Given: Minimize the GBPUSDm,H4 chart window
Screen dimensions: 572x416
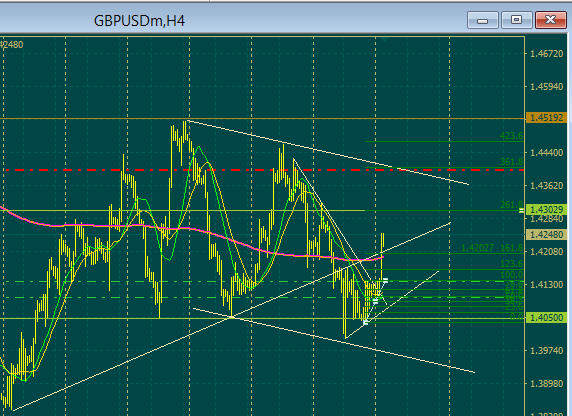Looking at the screenshot, I should (x=483, y=20).
